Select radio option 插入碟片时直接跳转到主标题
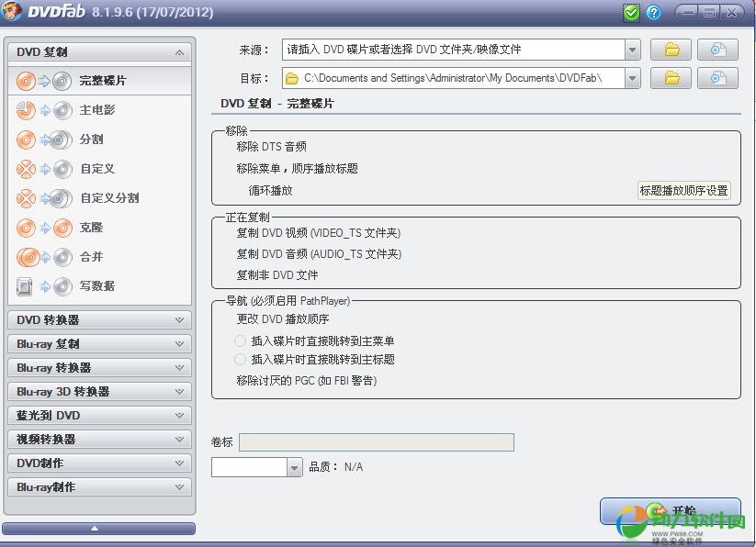This screenshot has height=547, width=756. click(242, 360)
